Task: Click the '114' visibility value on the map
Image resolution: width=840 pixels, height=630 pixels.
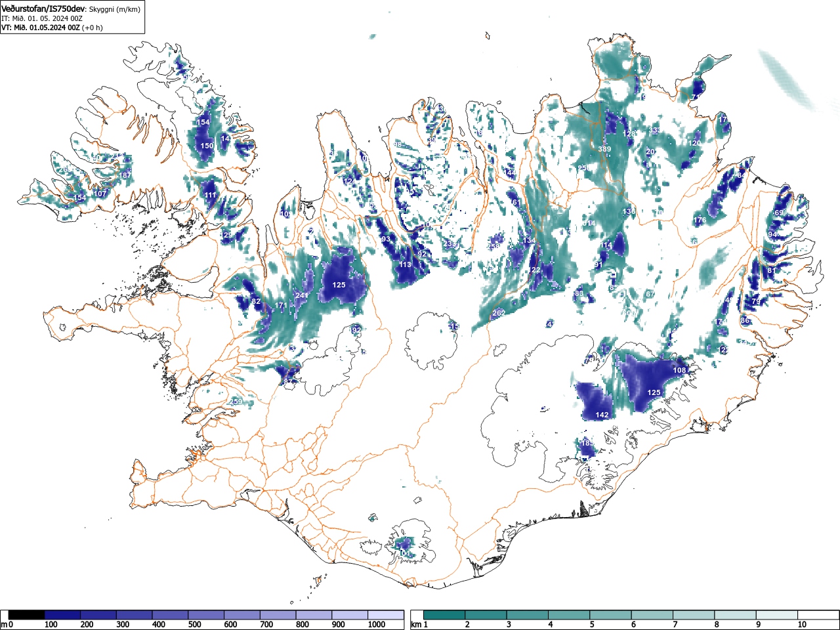Action: [x=606, y=245]
